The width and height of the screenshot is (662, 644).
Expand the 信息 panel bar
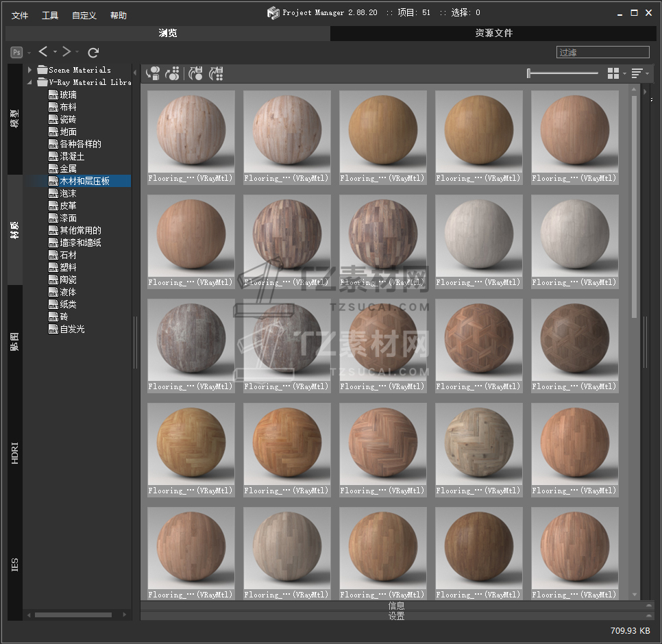[x=396, y=606]
